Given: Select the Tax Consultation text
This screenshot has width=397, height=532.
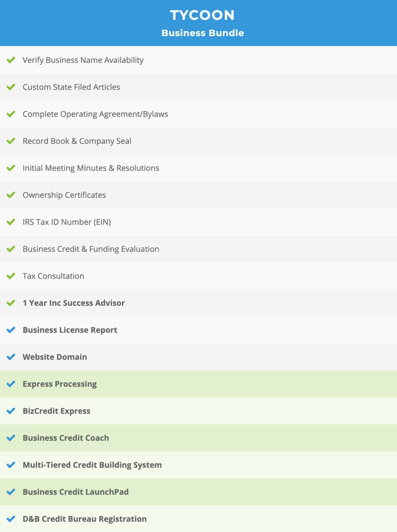Looking at the screenshot, I should pos(53,276).
